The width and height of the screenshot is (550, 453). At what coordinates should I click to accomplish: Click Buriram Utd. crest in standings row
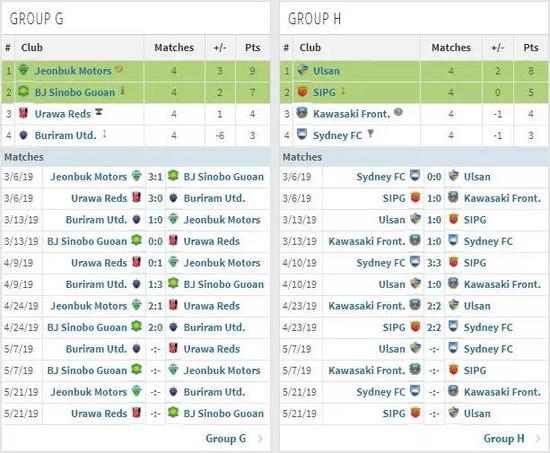(x=23, y=135)
